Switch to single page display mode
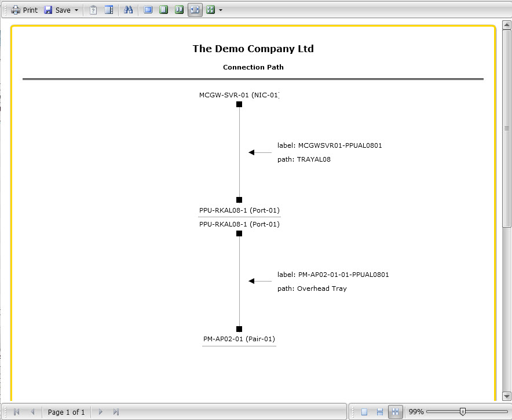The image size is (512, 420). [364, 412]
